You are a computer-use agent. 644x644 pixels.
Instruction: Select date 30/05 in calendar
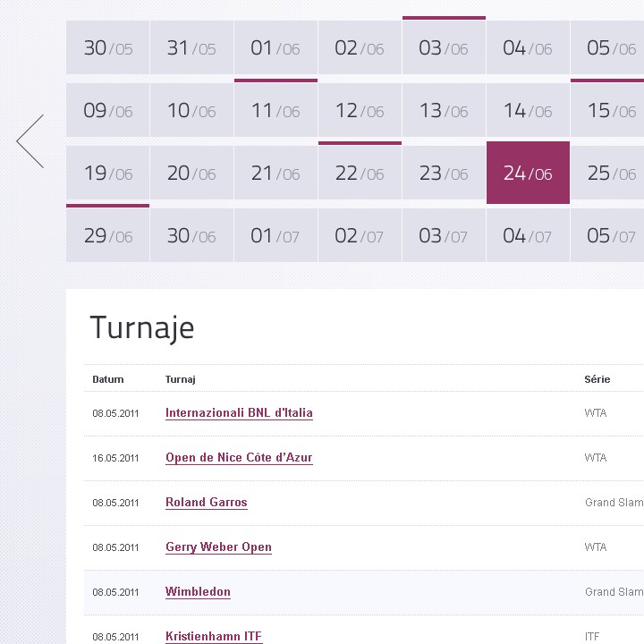pyautogui.click(x=107, y=48)
